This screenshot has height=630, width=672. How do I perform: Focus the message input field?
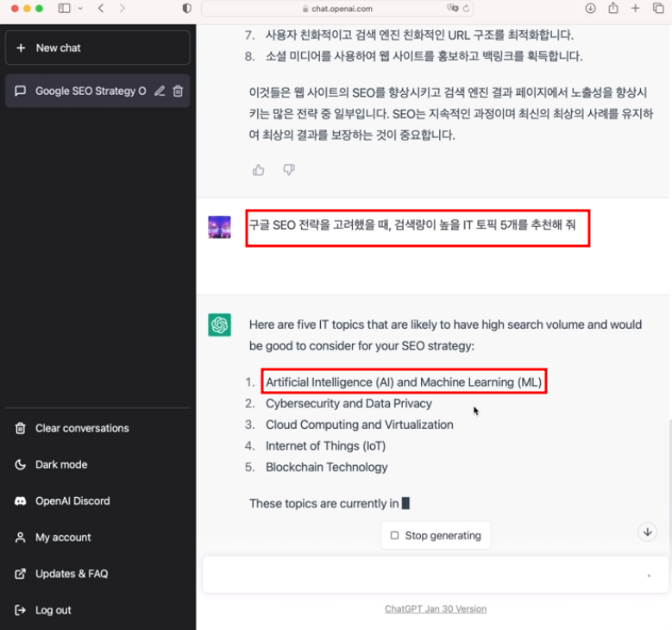coord(435,575)
